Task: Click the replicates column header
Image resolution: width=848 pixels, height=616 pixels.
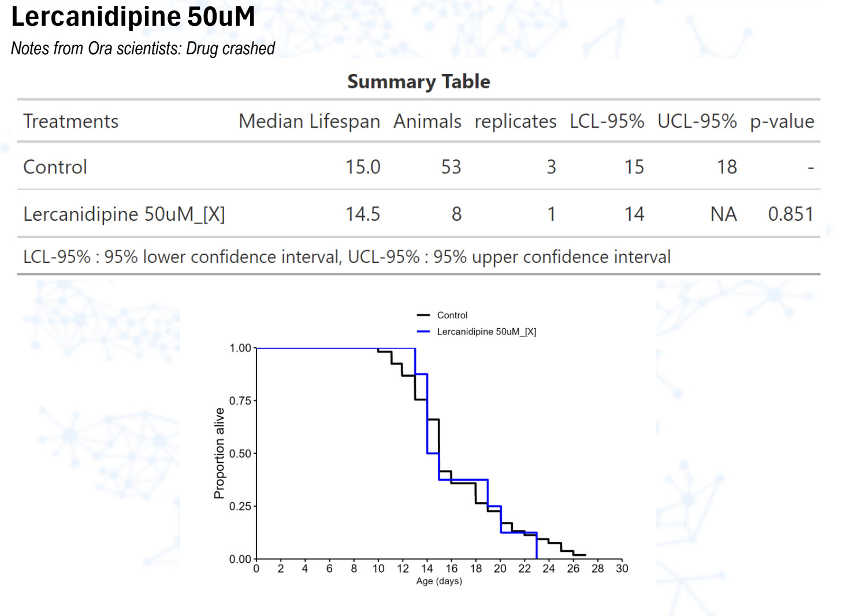Action: (515, 121)
